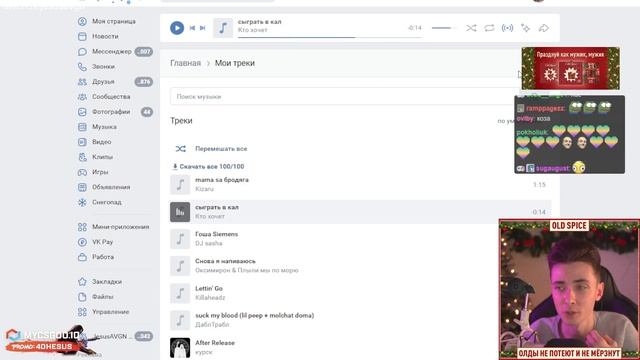Click artist name Killaheadz

(210, 298)
